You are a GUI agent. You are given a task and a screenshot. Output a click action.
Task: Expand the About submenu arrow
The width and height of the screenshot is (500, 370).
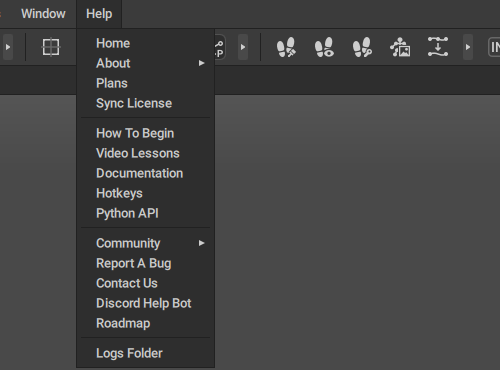201,63
